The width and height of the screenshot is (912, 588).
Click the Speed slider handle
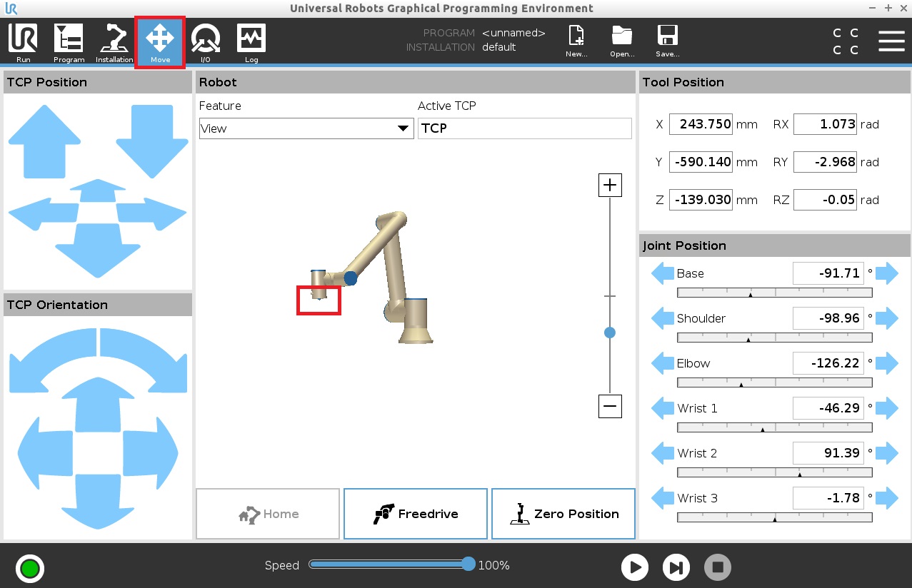468,564
